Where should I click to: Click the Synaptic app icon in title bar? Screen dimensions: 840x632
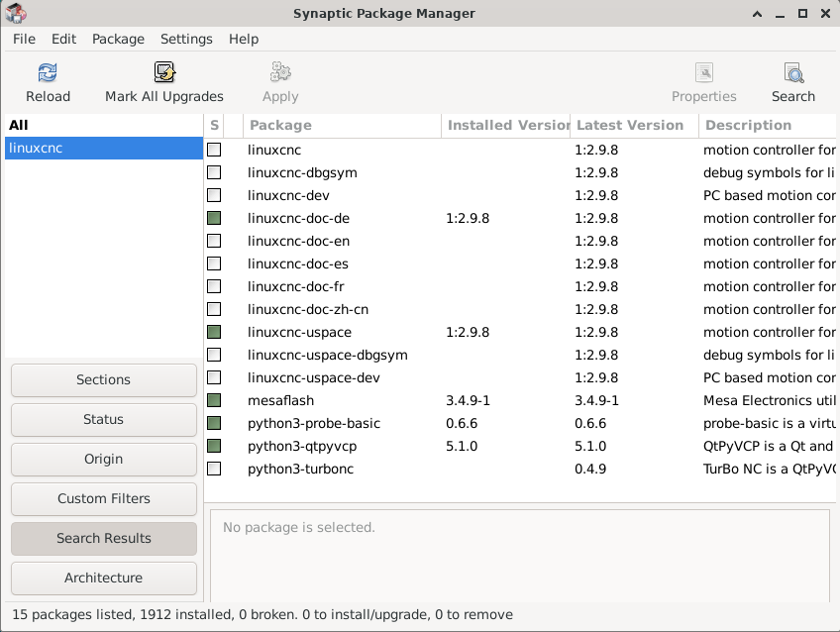(16, 13)
